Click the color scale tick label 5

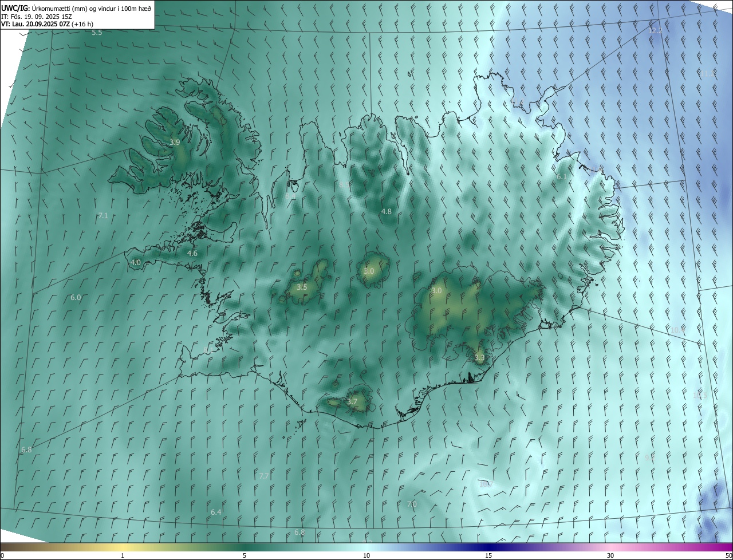(245, 555)
